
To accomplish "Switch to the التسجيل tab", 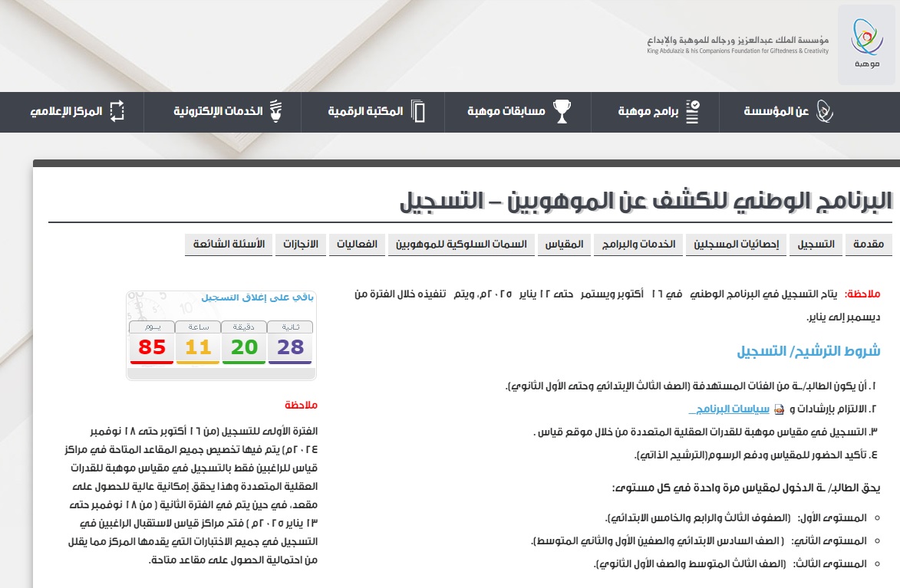I will click(x=816, y=245).
